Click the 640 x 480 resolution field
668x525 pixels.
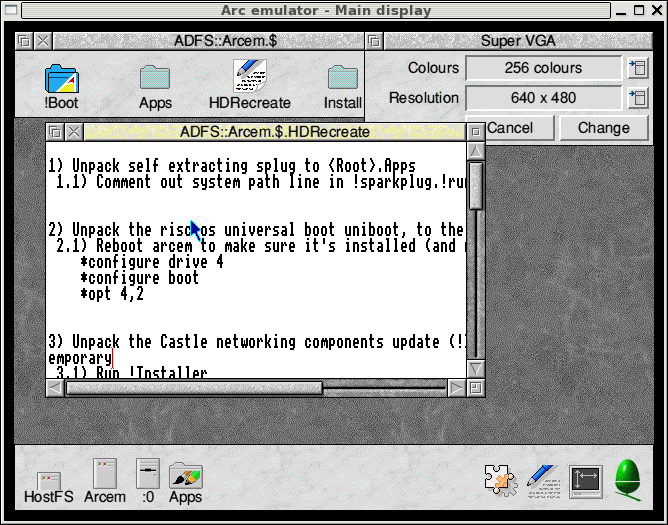[x=543, y=98]
